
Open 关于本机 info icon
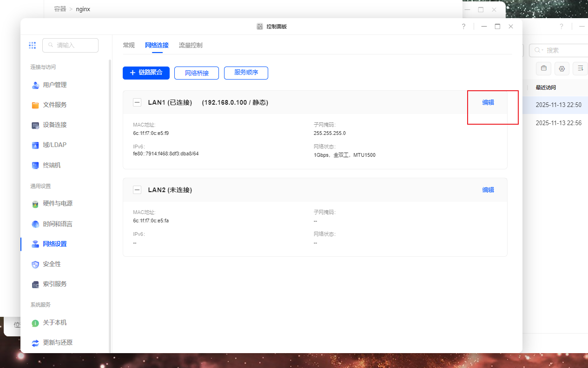(x=35, y=323)
